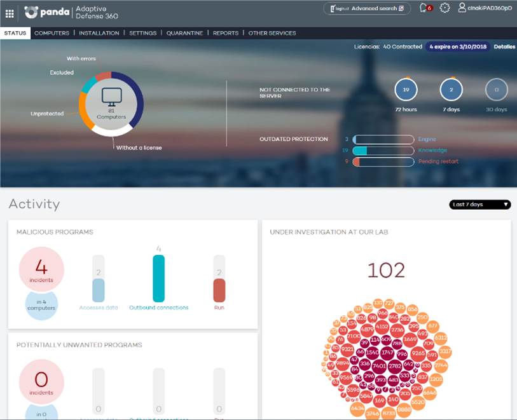
Task: Open the Last 7 days dropdown
Action: (480, 205)
